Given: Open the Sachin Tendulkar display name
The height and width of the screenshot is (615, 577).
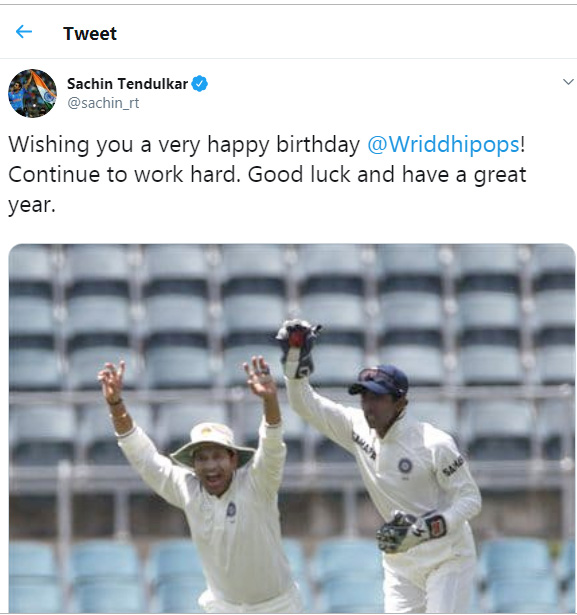Looking at the screenshot, I should point(127,84).
